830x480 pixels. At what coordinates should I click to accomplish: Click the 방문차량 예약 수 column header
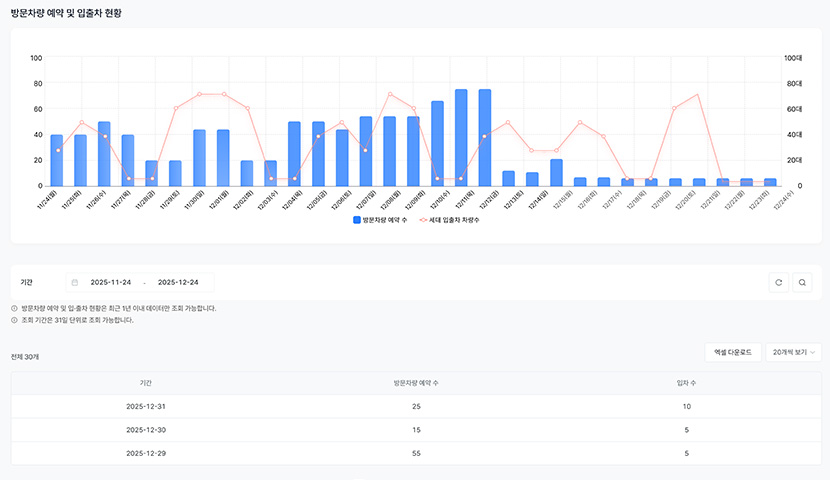pyautogui.click(x=415, y=382)
